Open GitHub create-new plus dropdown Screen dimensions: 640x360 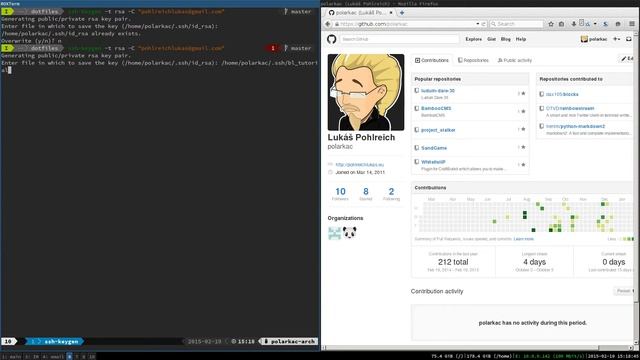(617, 39)
